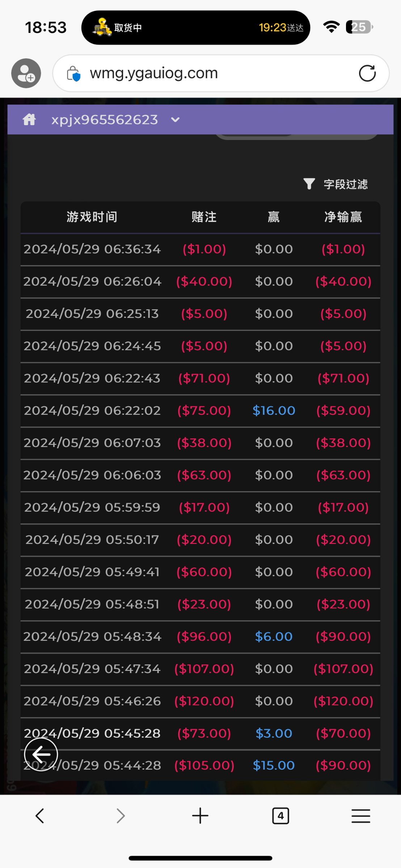401x868 pixels.
Task: Open the browser hamburger menu
Action: [x=360, y=816]
